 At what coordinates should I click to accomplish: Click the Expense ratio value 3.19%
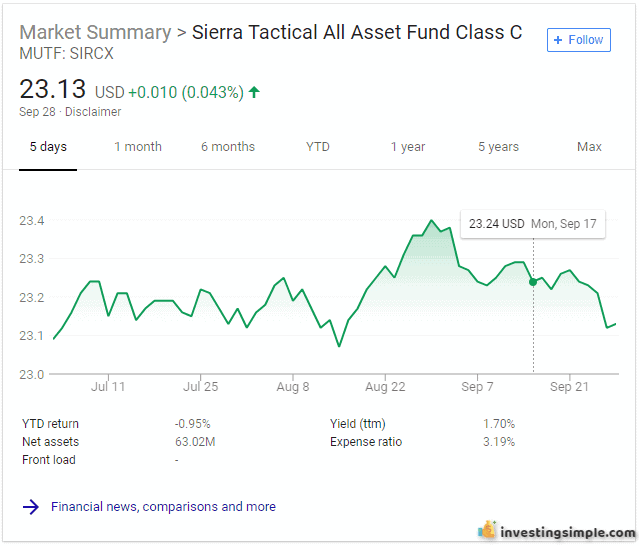click(x=499, y=442)
